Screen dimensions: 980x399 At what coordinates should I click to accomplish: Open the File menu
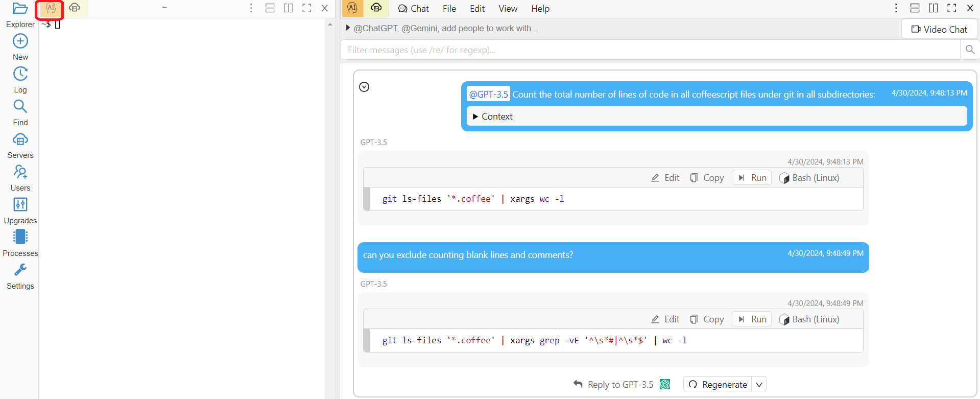[449, 9]
